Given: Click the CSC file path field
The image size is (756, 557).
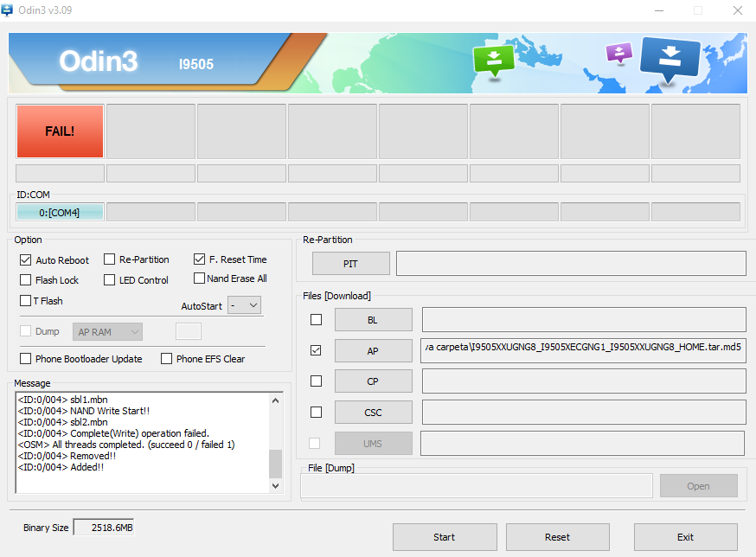Looking at the screenshot, I should coord(585,413).
